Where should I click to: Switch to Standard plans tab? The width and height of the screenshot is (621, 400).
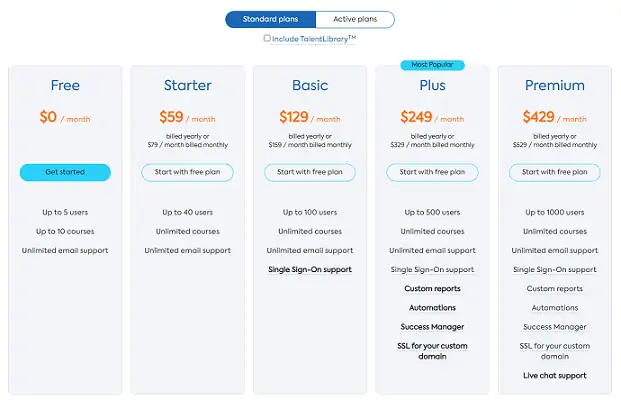pyautogui.click(x=270, y=19)
